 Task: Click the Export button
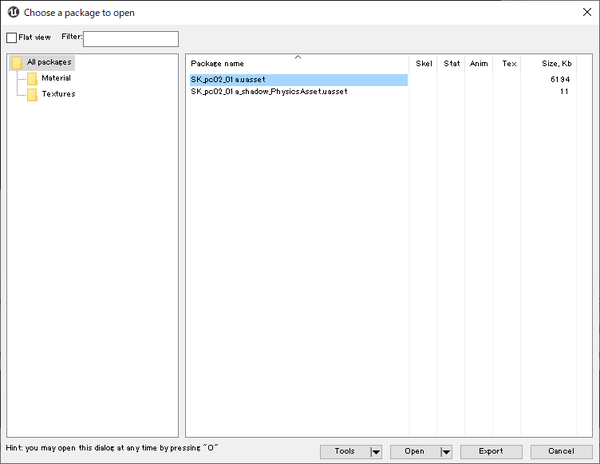(x=491, y=451)
